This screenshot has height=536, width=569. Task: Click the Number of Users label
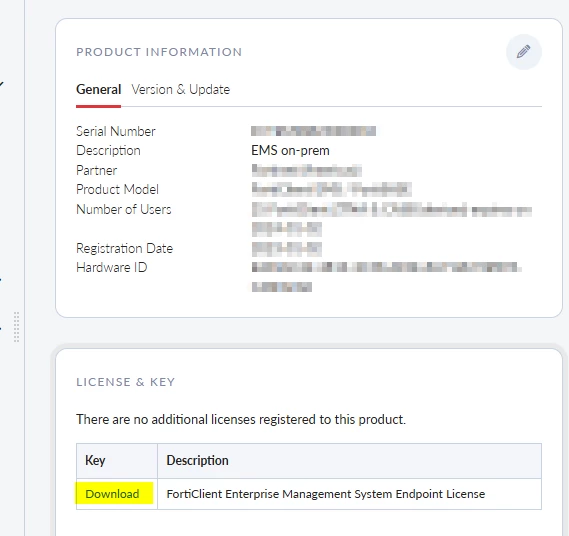pyautogui.click(x=123, y=209)
